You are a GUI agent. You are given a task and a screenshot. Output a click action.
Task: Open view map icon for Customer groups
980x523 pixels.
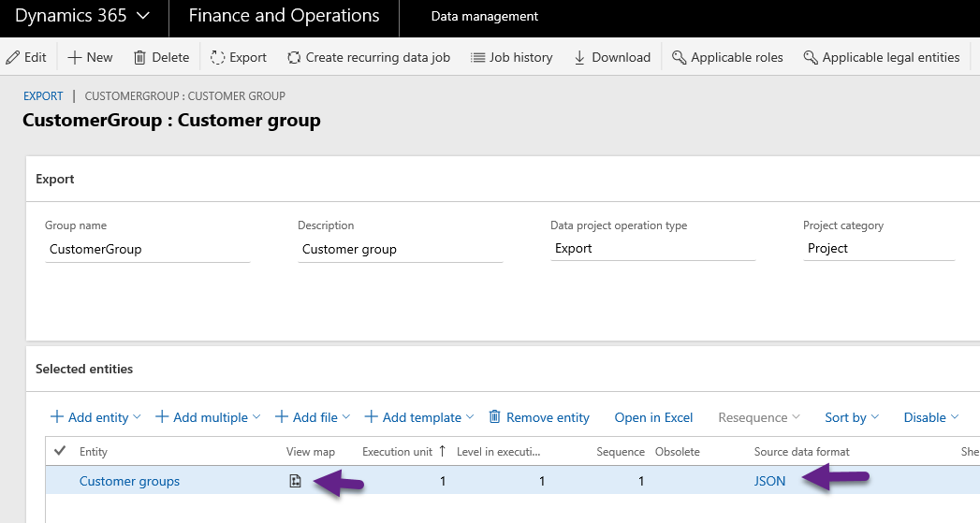pos(295,481)
